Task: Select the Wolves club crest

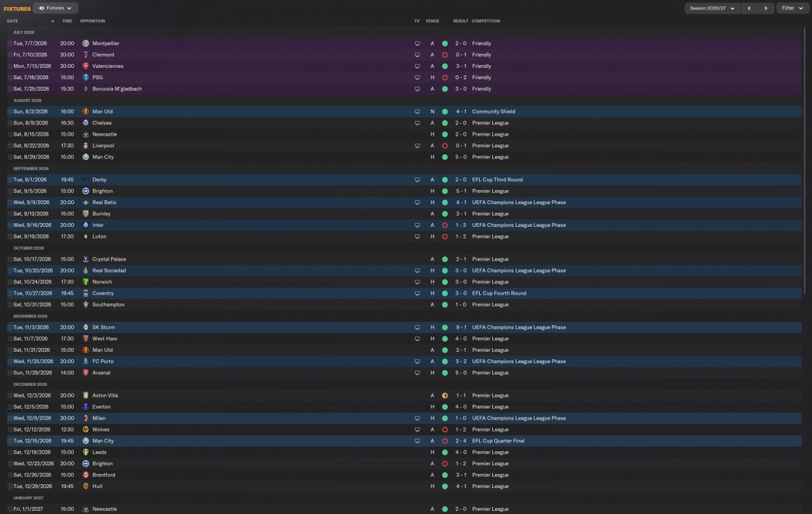Action: coord(86,430)
